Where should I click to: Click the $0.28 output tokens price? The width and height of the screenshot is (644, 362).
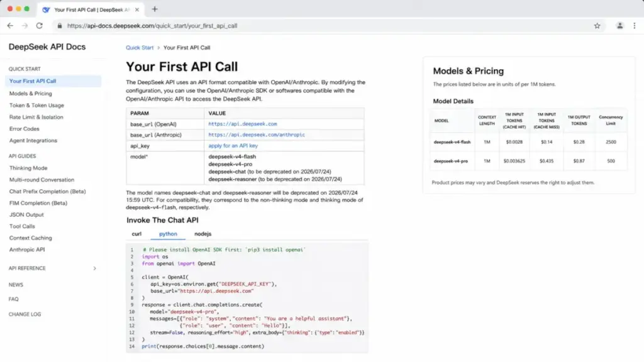(x=579, y=142)
